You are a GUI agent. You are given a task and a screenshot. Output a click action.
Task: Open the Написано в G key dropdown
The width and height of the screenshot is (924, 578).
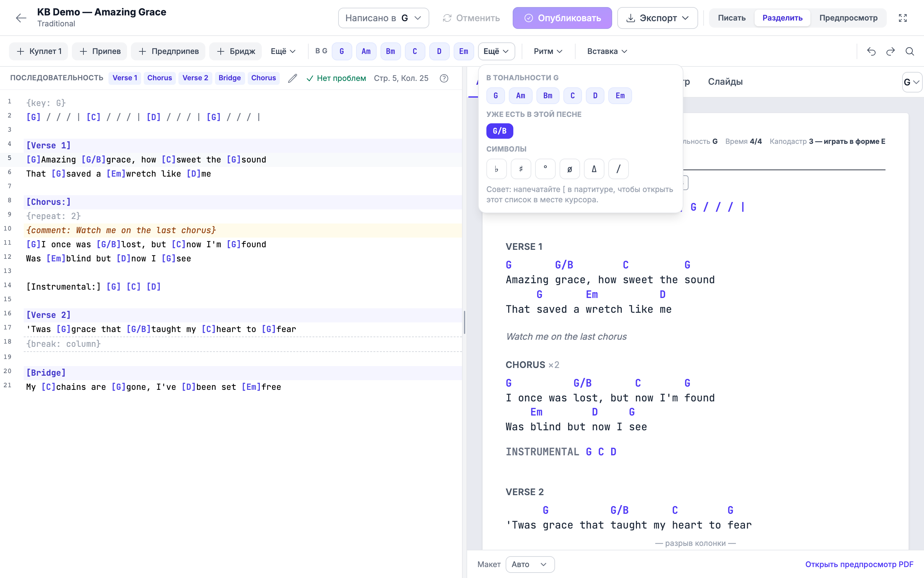[383, 18]
